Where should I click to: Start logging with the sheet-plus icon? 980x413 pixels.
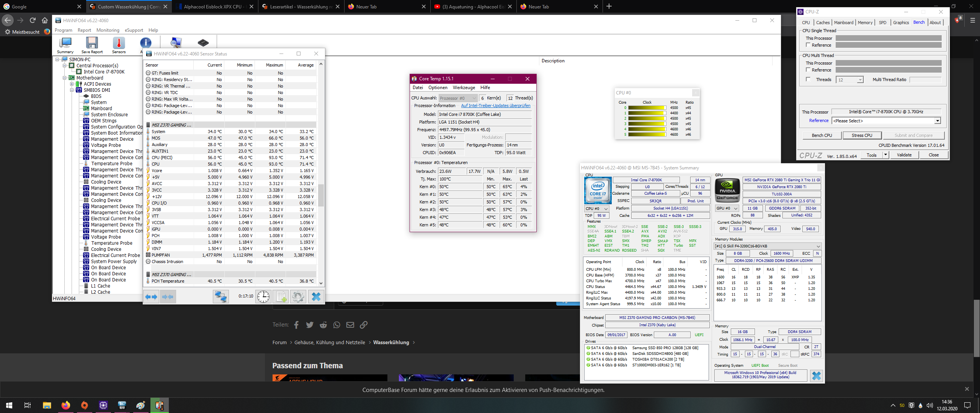pyautogui.click(x=281, y=297)
